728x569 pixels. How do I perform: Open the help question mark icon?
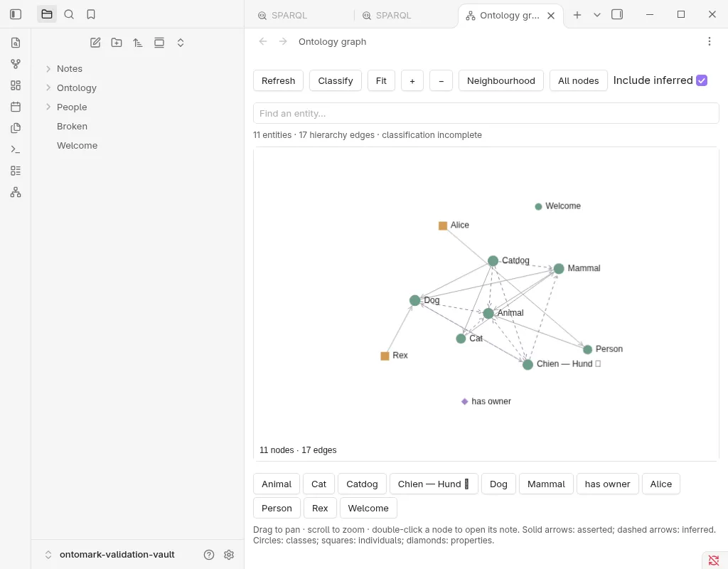(209, 555)
